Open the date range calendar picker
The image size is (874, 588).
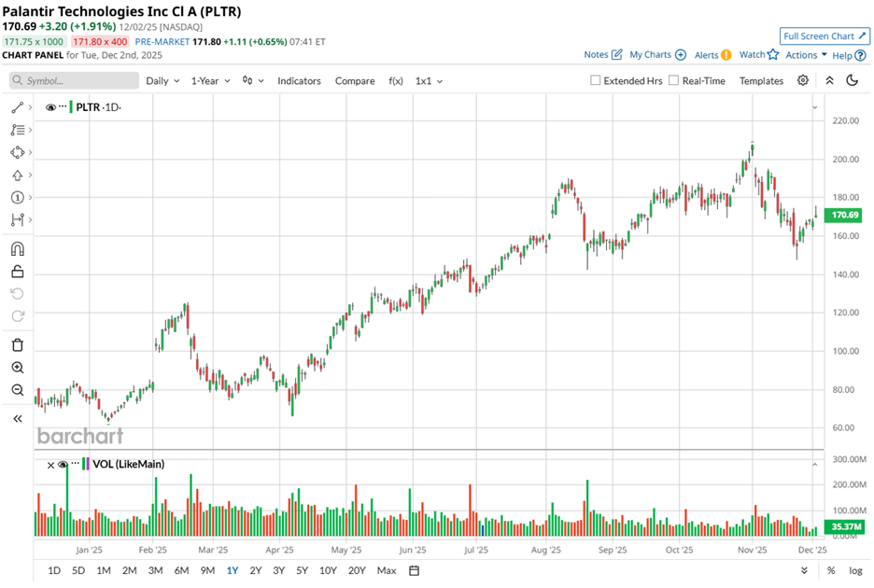tap(415, 570)
